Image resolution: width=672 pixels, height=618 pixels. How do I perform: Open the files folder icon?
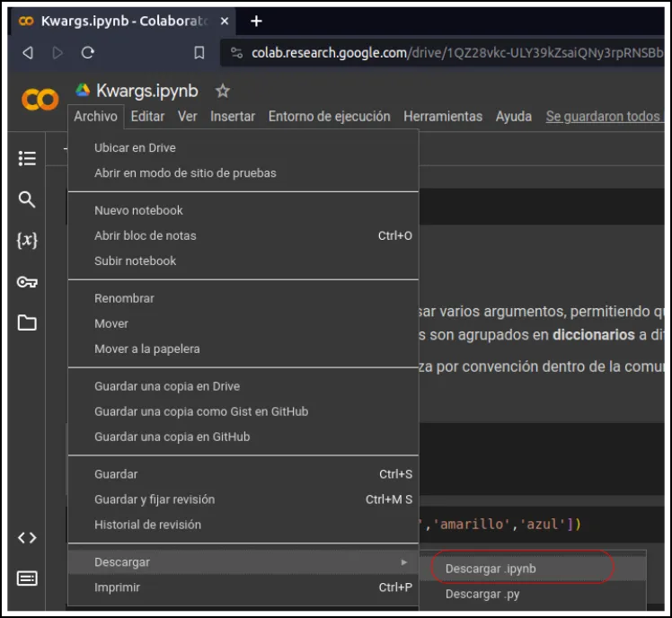[x=27, y=322]
